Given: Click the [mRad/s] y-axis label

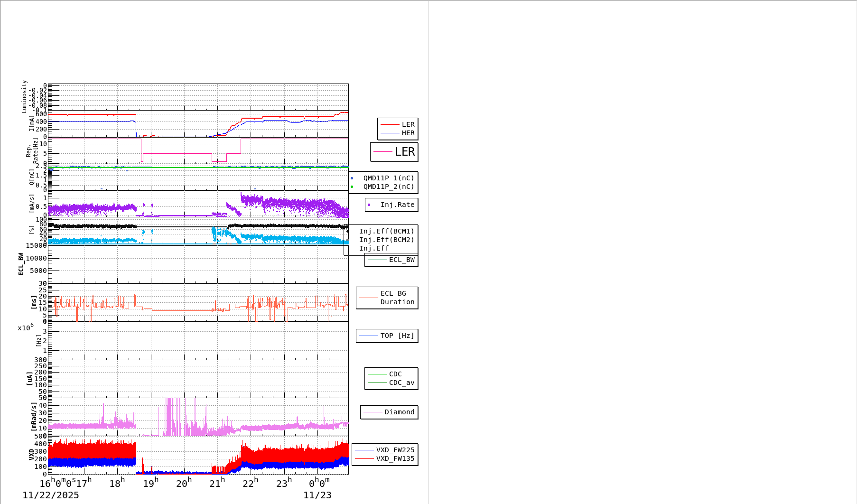Looking at the screenshot, I should [34, 416].
